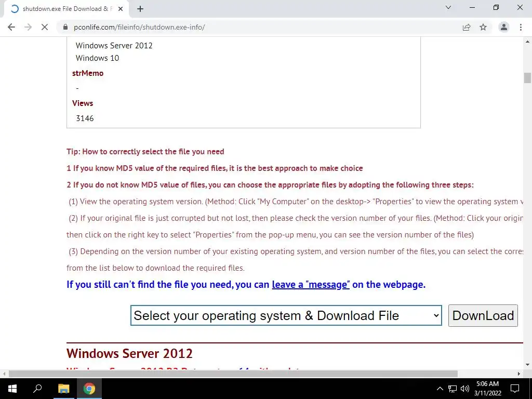
Task: Click the vertical scrollbar thumb
Action: [x=527, y=78]
